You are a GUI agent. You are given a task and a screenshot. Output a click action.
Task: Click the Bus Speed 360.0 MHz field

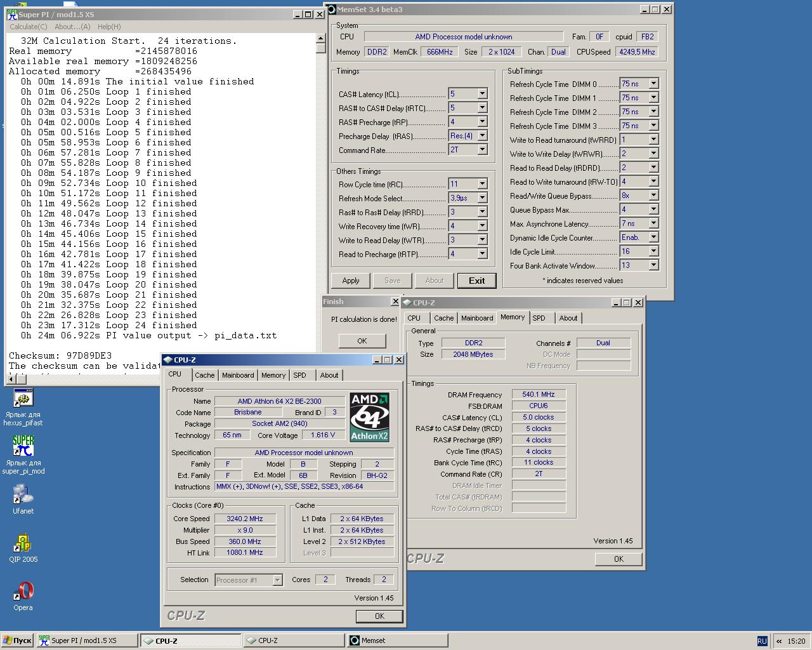tap(245, 541)
